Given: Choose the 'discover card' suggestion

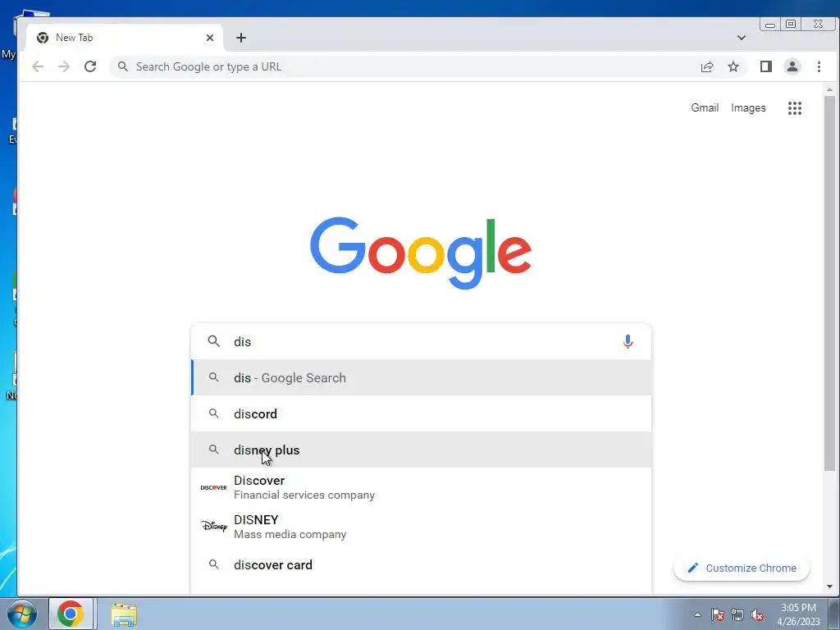Looking at the screenshot, I should point(421,564).
